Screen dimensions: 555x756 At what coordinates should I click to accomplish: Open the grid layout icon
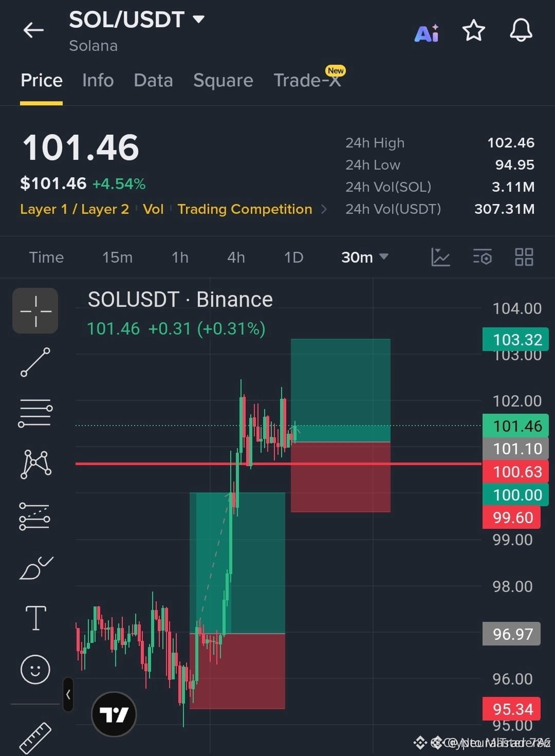(524, 257)
